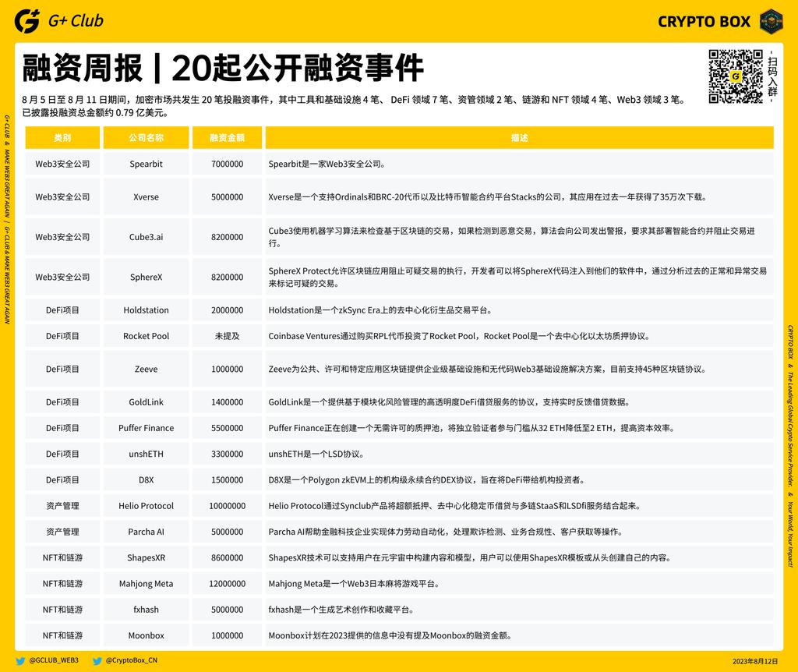Select the 类别 column header

tap(62, 137)
